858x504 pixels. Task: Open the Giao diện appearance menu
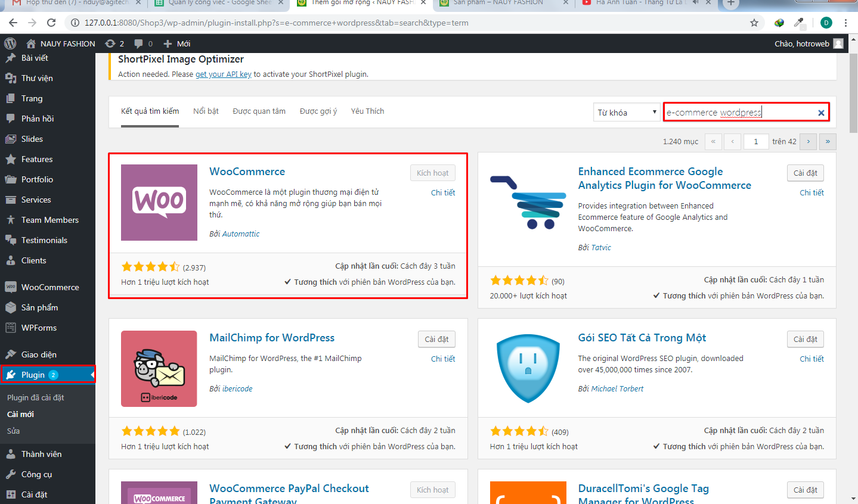(48, 354)
